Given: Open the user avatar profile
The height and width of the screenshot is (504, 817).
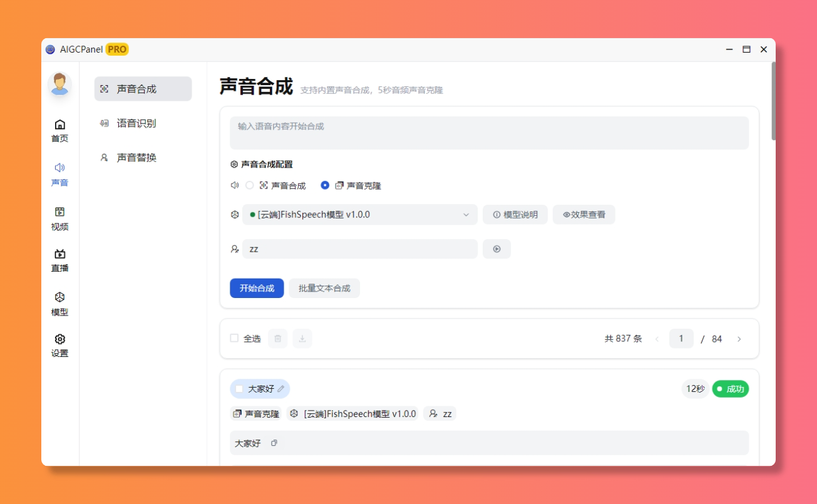Looking at the screenshot, I should click(x=59, y=84).
